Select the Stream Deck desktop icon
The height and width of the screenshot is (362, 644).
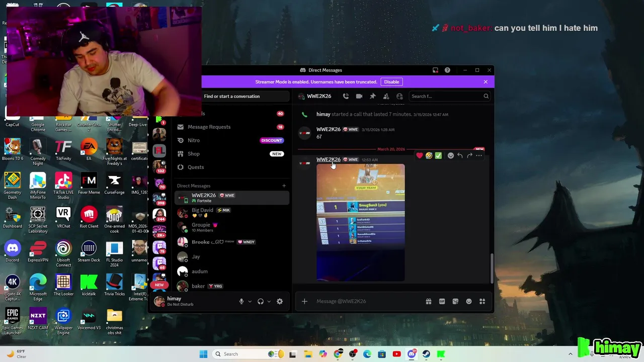click(89, 251)
